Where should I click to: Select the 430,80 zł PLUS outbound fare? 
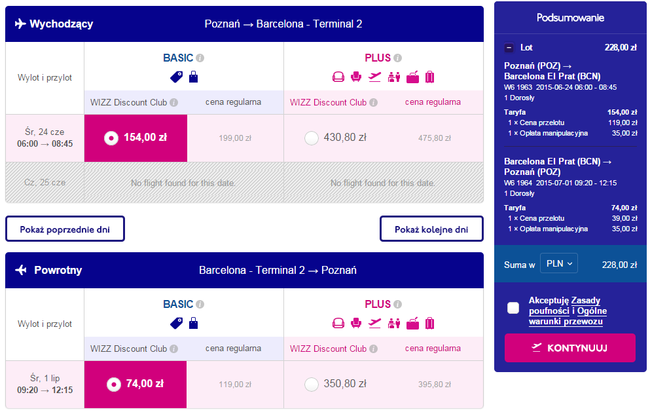311,137
